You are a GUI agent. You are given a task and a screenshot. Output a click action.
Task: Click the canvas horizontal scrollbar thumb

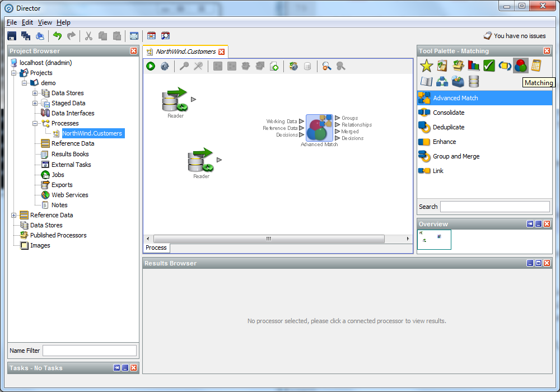pos(269,239)
